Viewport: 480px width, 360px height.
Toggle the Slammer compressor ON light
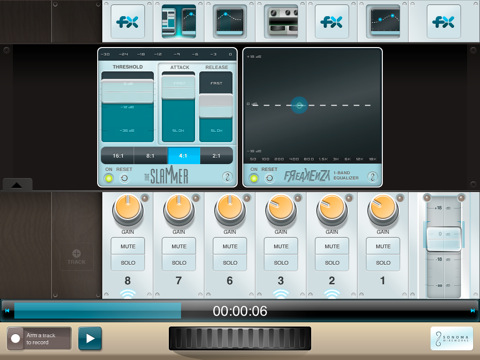[x=109, y=178]
